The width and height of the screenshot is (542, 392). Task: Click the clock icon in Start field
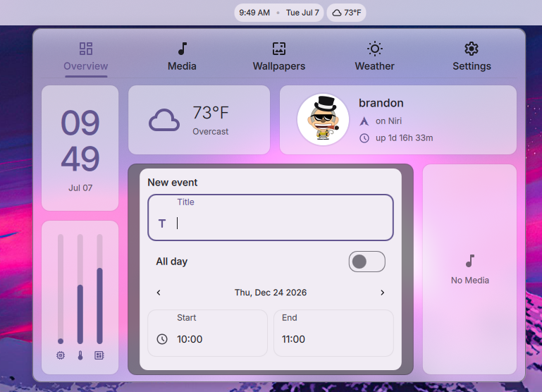pyautogui.click(x=162, y=339)
